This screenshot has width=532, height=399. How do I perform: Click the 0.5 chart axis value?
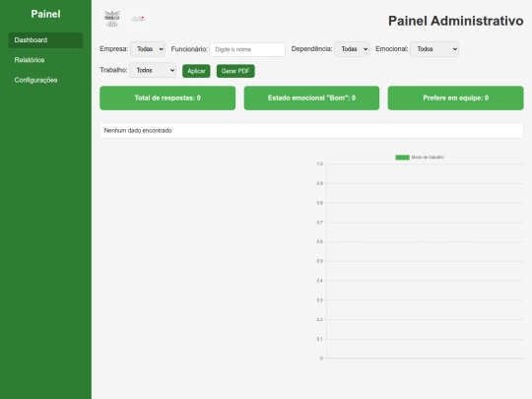[319, 261]
